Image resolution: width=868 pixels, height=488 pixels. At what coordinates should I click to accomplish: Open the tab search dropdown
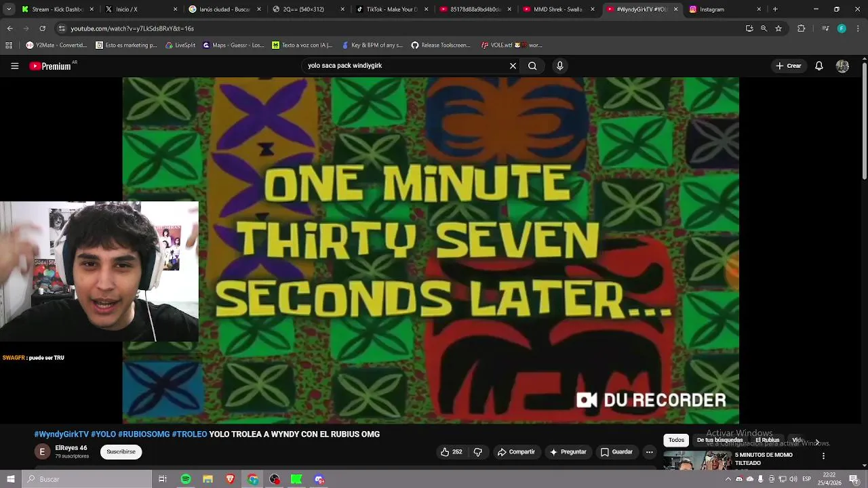coord(8,9)
